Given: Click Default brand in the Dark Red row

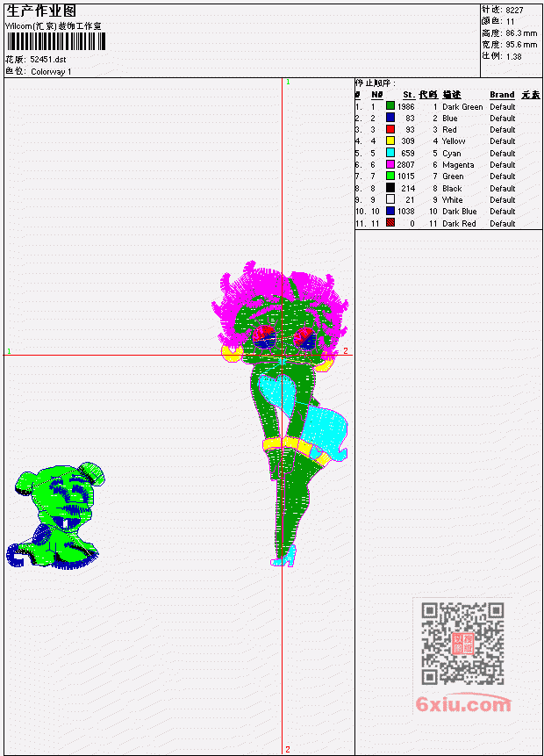Looking at the screenshot, I should click(503, 223).
